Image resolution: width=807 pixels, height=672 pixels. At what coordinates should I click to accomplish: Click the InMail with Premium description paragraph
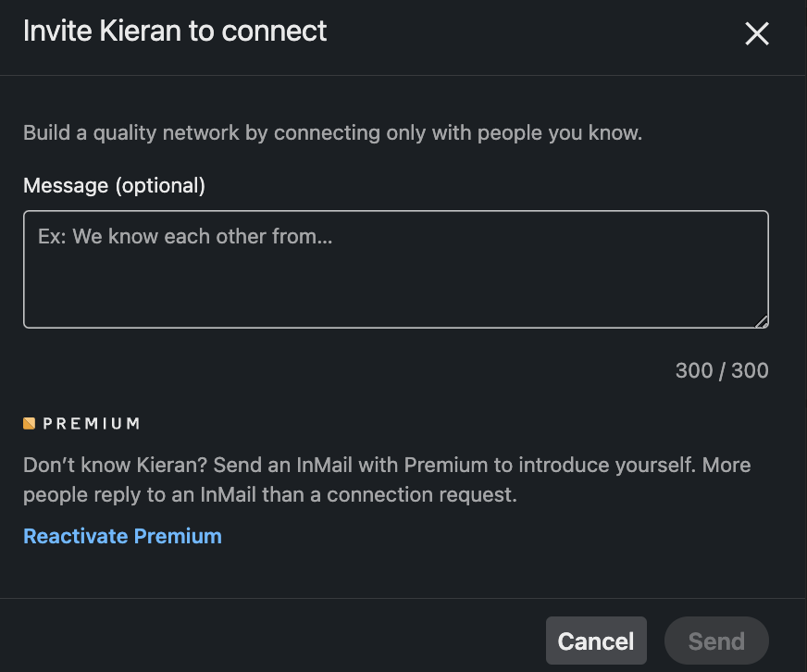(x=387, y=479)
